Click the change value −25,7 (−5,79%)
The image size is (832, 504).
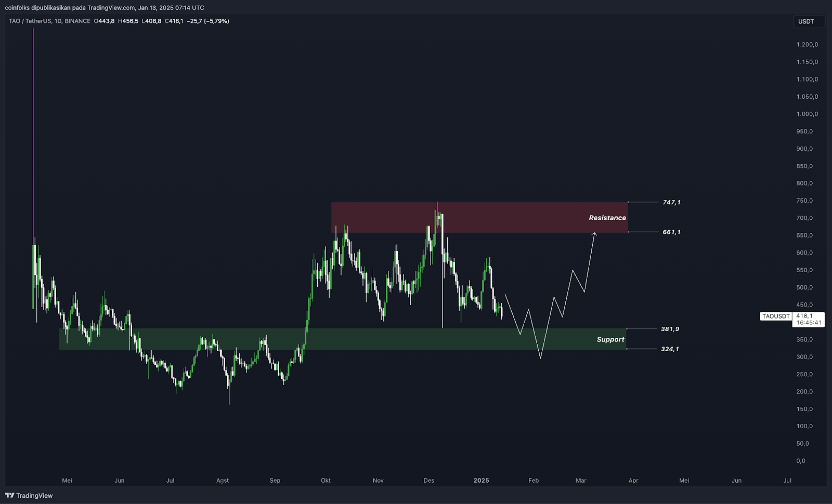[x=208, y=21]
